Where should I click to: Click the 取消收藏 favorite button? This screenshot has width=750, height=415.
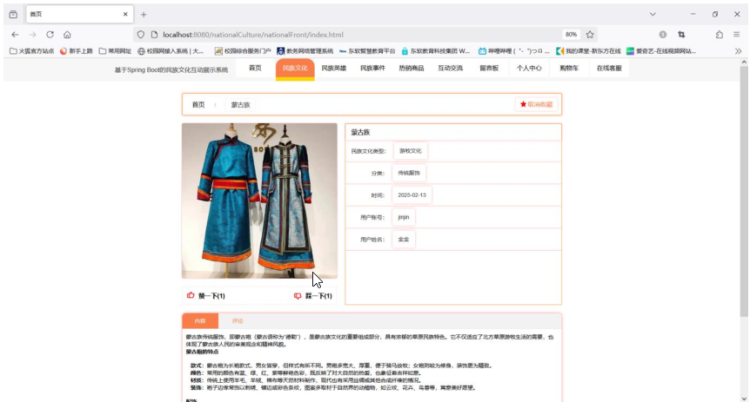pos(536,104)
